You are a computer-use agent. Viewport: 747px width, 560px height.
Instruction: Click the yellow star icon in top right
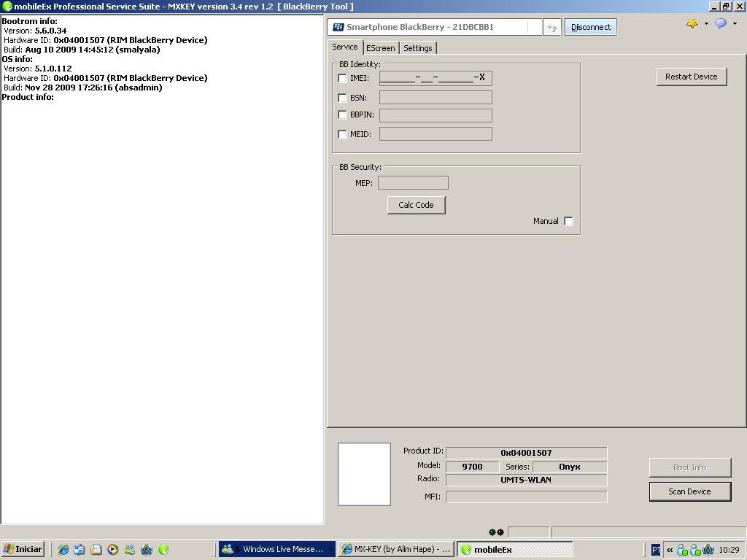pos(692,23)
